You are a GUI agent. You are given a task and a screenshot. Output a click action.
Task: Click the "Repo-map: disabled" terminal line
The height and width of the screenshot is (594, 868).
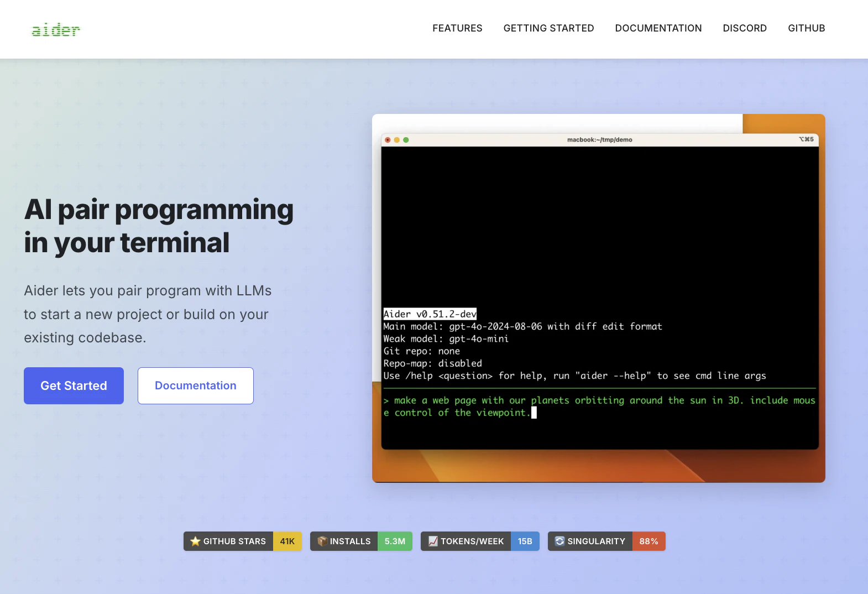[432, 363]
